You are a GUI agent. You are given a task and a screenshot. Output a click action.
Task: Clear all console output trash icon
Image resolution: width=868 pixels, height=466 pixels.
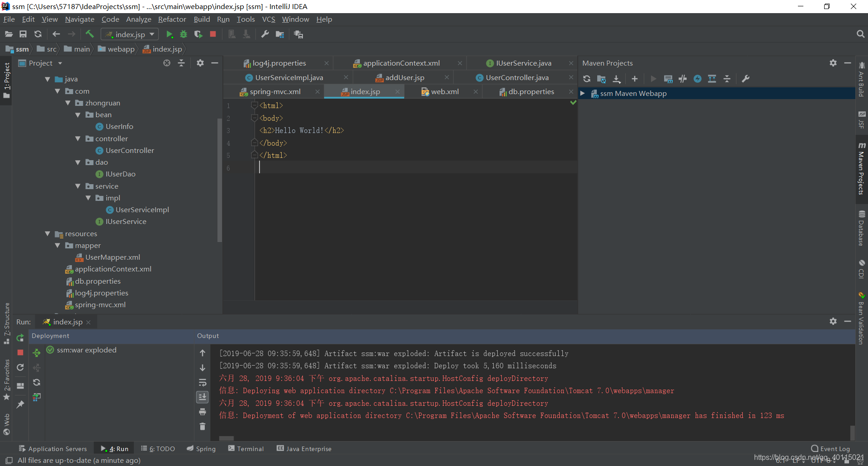coord(203,427)
